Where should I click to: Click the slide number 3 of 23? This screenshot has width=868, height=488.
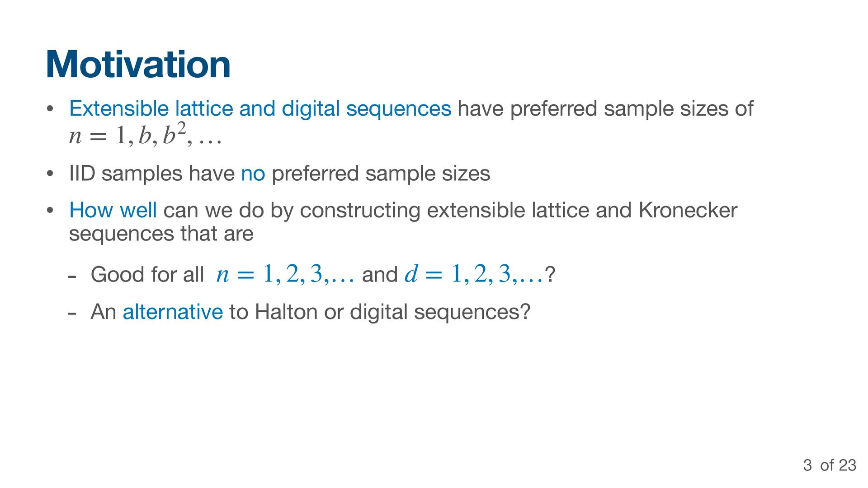click(830, 465)
